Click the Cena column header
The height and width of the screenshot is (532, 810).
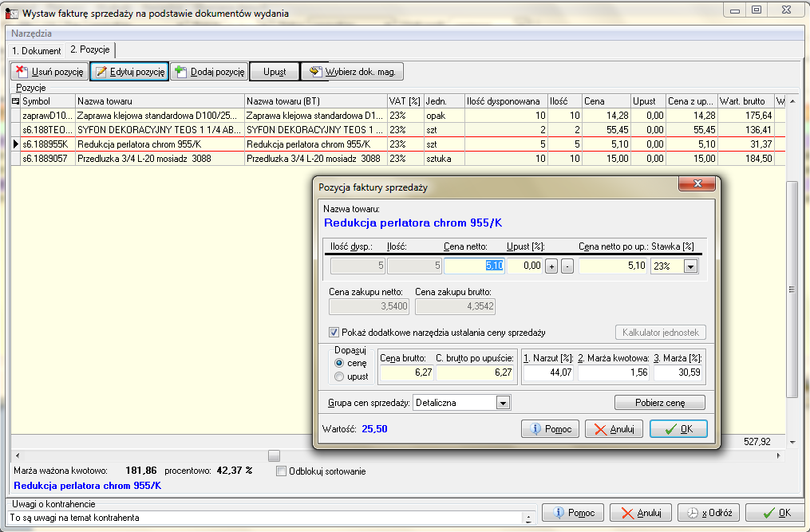(607, 101)
